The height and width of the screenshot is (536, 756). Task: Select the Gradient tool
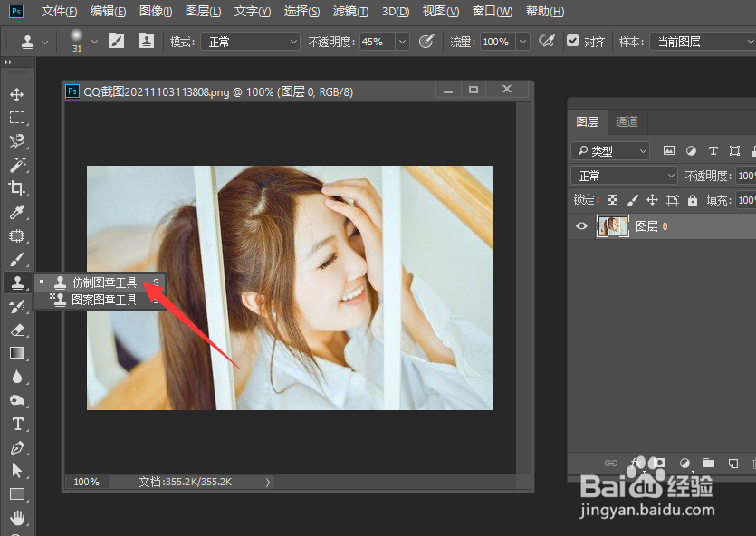[17, 353]
